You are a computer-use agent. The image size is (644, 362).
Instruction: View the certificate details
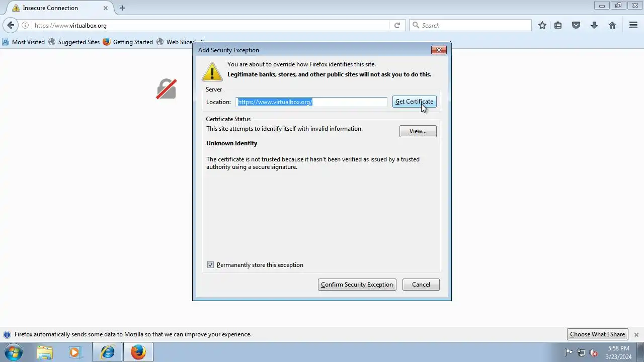pos(418,131)
